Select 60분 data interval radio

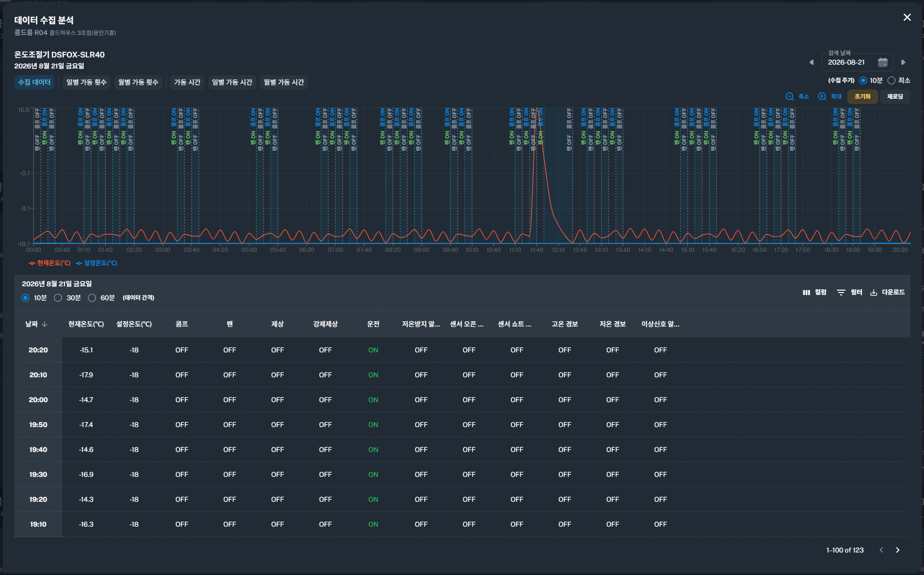[92, 298]
